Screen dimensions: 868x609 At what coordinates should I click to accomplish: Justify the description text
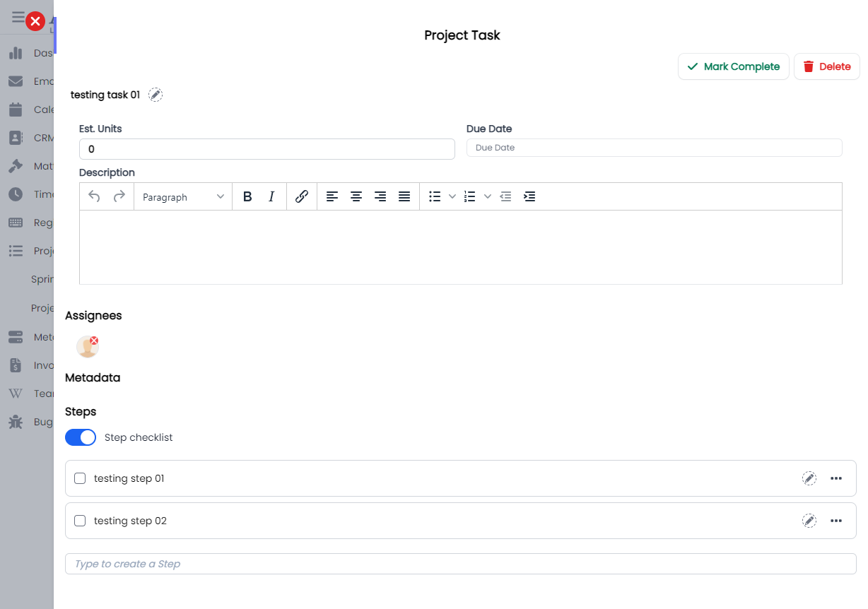coord(404,197)
